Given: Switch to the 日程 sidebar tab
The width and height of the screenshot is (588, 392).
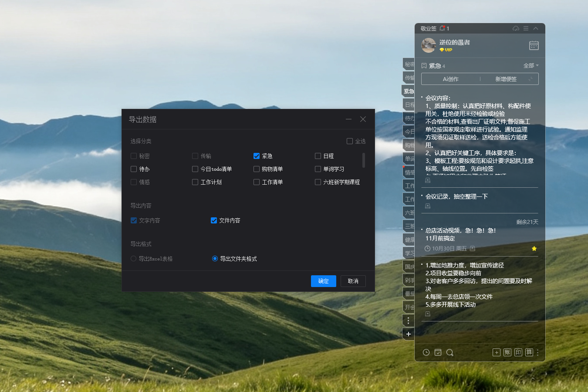Looking at the screenshot, I should pos(409,105).
